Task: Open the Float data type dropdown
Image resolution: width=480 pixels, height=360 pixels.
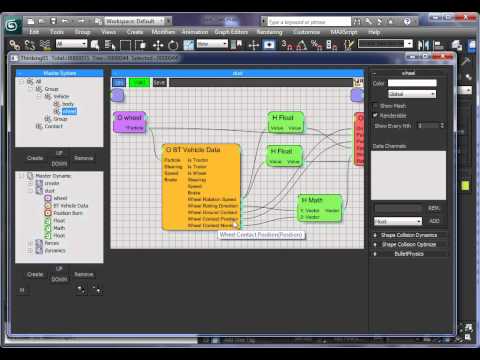Action: (x=398, y=221)
